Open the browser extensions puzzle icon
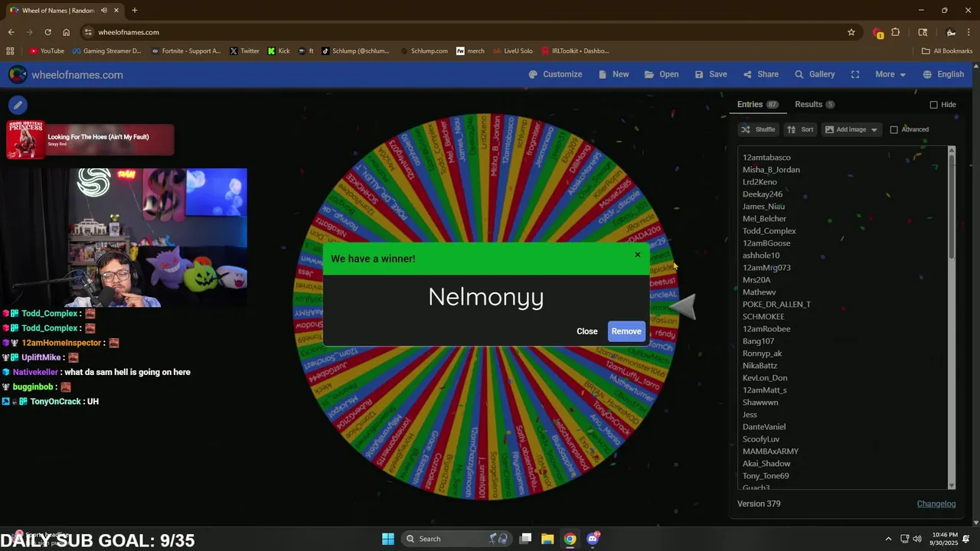The image size is (980, 551). 895,32
